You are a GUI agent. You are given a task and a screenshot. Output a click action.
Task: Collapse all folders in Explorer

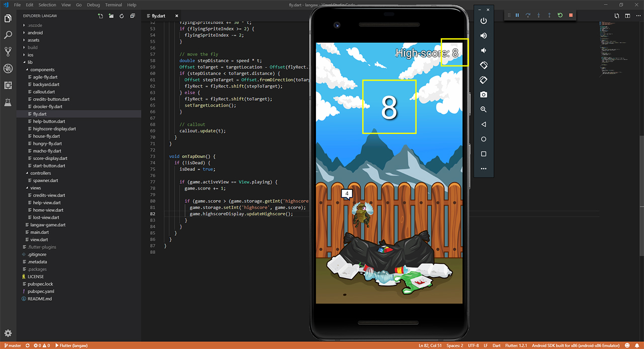[x=133, y=16]
